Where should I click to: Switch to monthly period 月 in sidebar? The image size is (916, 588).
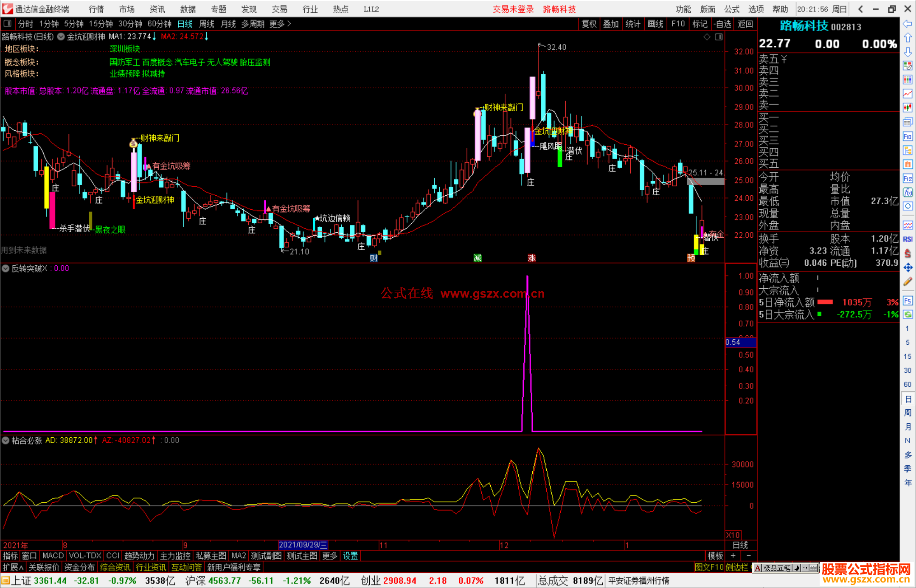[908, 427]
